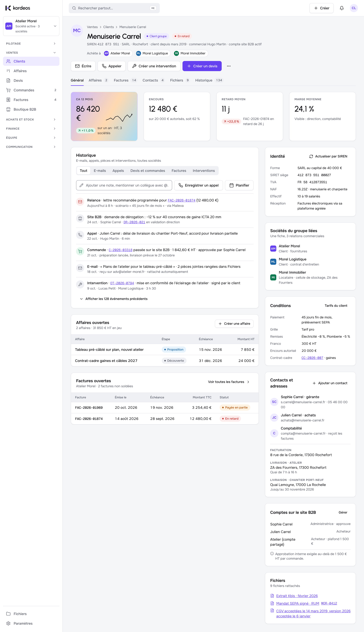
Task: Click the Factures invoice icon in sidebar
Action: click(x=8, y=100)
